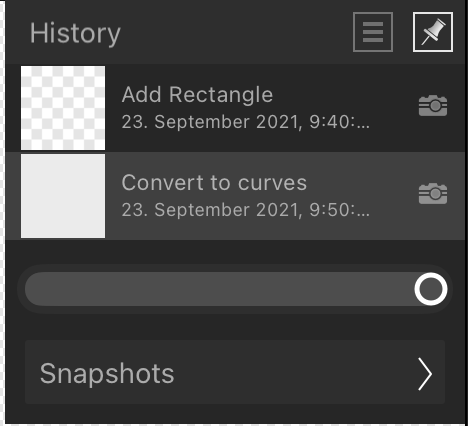
Task: Toggle the pin icon for History panel
Action: click(433, 32)
